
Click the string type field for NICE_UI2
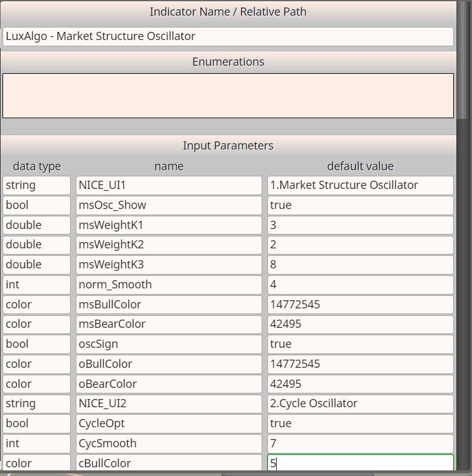click(x=36, y=403)
